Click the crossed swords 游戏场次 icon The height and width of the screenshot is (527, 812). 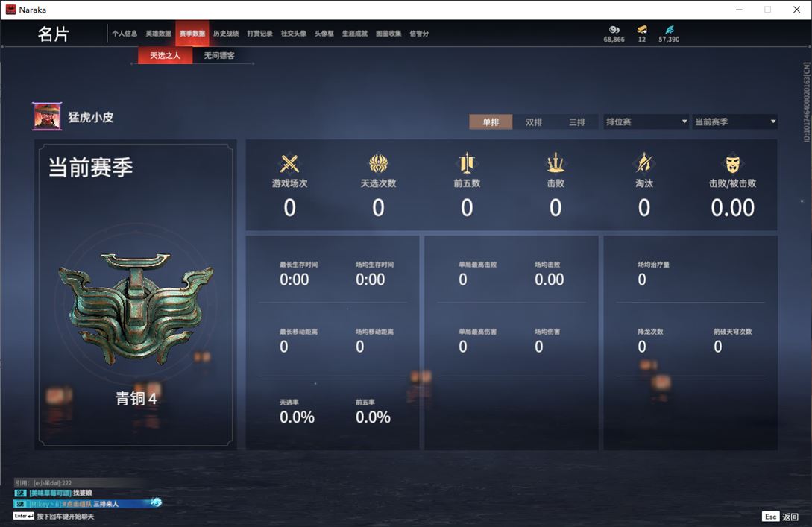[289, 163]
